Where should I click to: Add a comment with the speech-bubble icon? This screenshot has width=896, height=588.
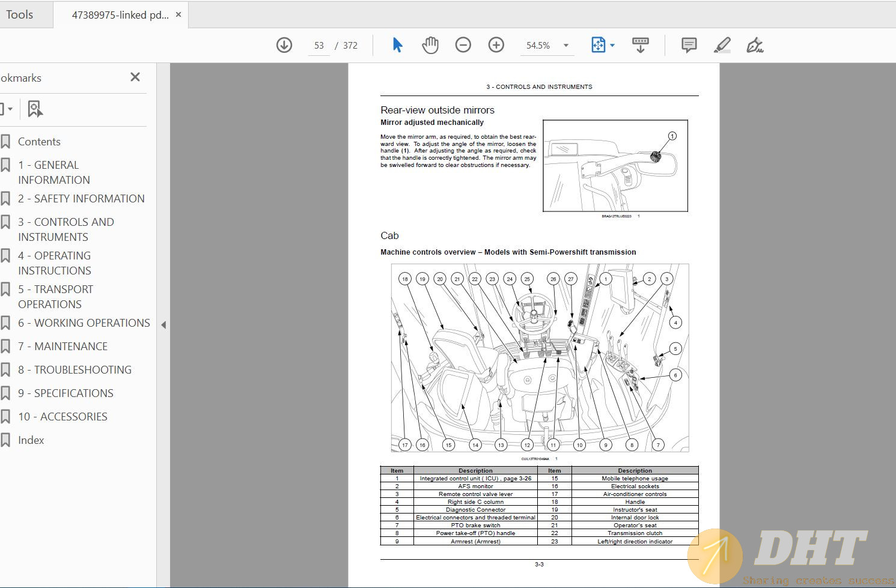(x=689, y=45)
